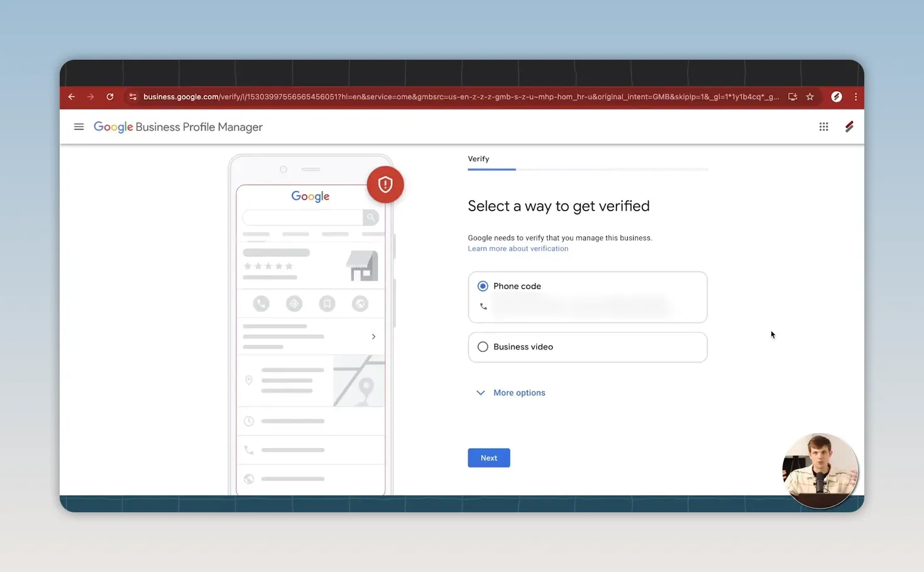The width and height of the screenshot is (924, 572).
Task: Go back with the browser back arrow
Action: pyautogui.click(x=72, y=97)
